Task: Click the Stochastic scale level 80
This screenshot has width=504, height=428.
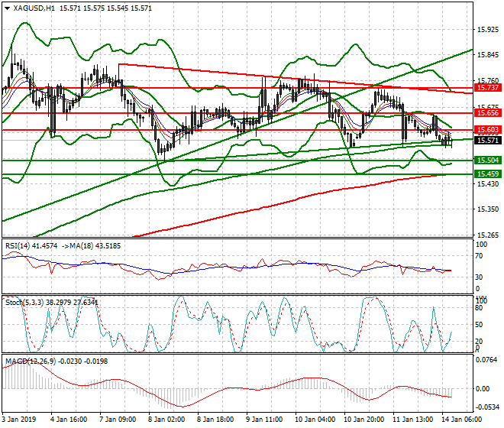Action: (479, 308)
